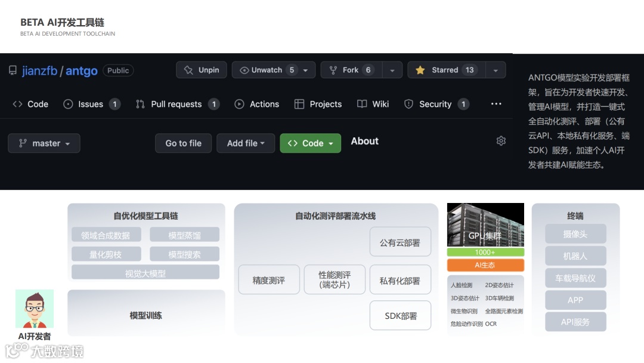Click the Issues count badge 1
644x363 pixels.
tap(114, 104)
